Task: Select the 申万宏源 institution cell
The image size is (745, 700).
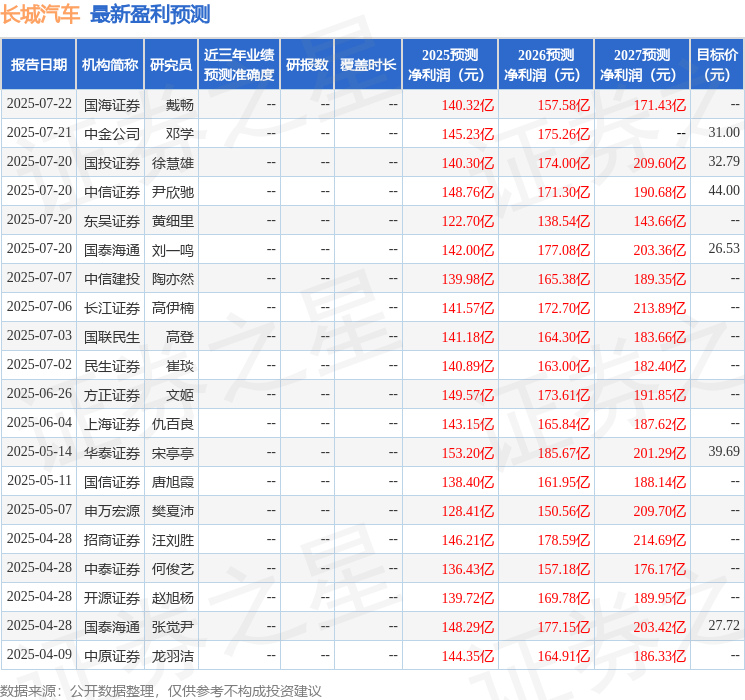Action: point(112,511)
